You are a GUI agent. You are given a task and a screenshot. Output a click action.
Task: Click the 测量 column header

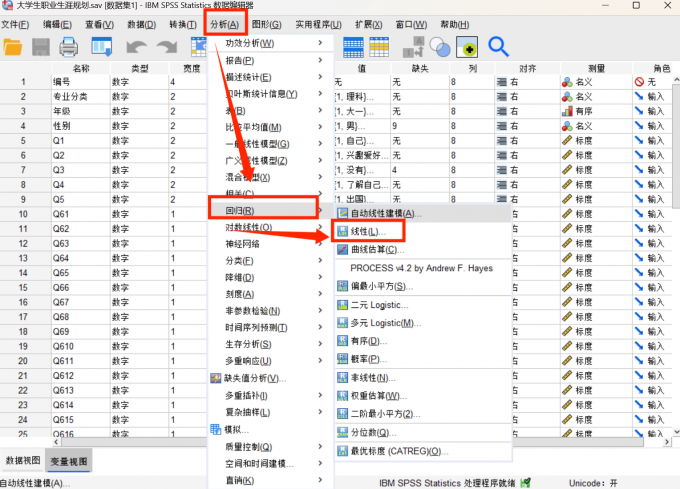coord(597,68)
